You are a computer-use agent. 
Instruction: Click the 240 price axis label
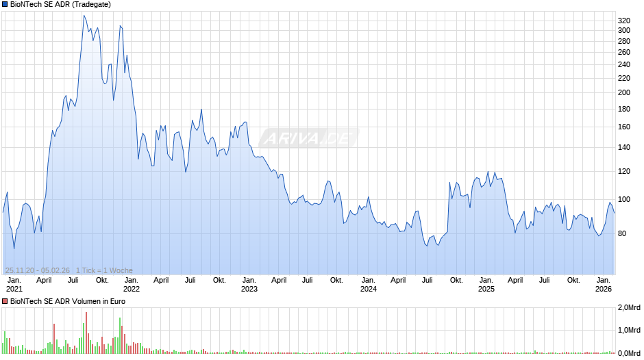(x=624, y=64)
